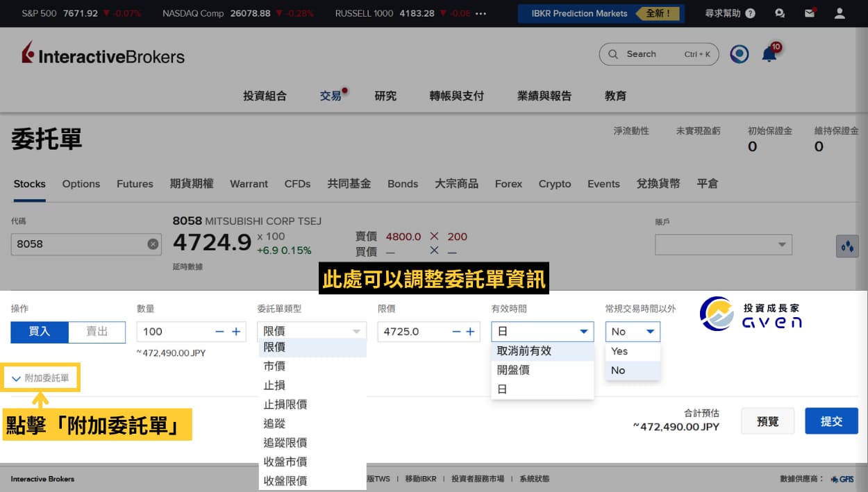Open the 賬戶 account dropdown

pos(724,244)
